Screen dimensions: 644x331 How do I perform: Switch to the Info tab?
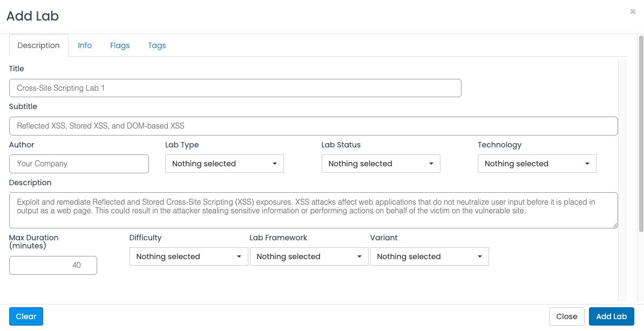coord(85,45)
